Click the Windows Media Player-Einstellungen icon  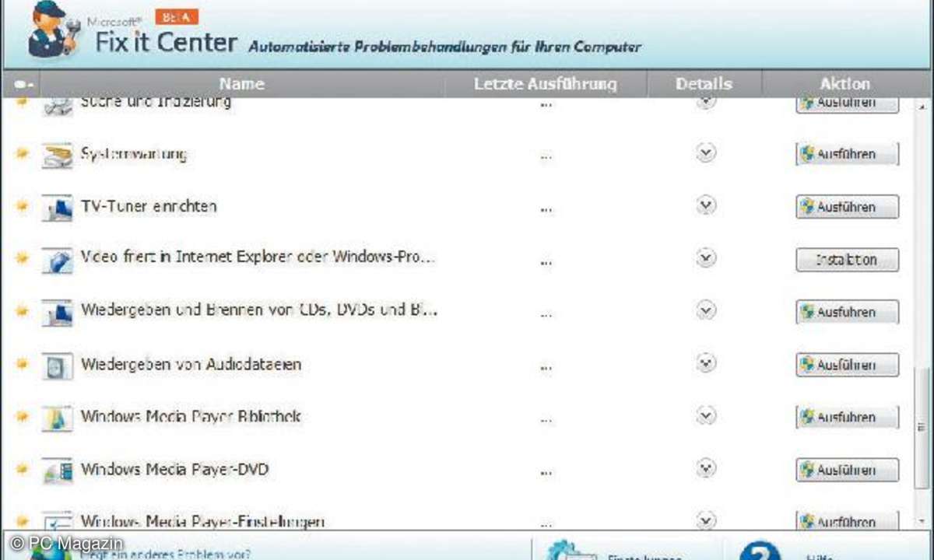[57, 520]
